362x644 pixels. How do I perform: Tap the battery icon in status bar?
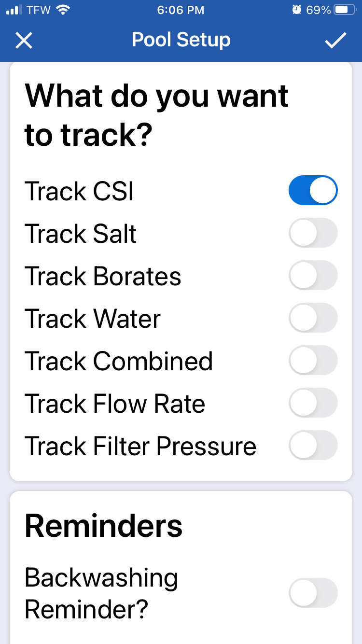[344, 10]
